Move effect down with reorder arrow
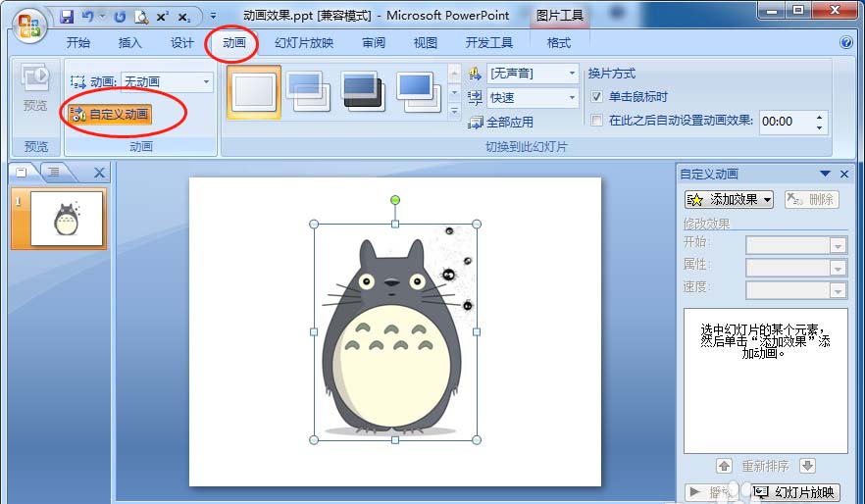 coord(808,466)
